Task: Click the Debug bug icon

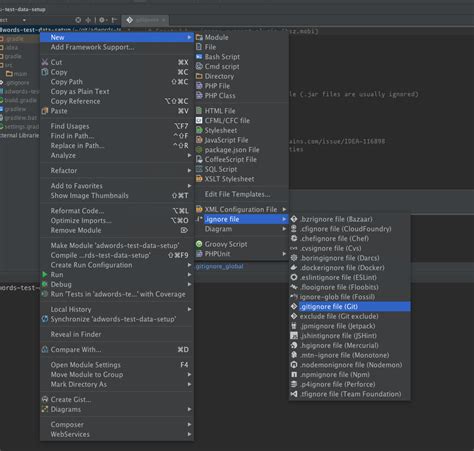Action: click(x=45, y=284)
